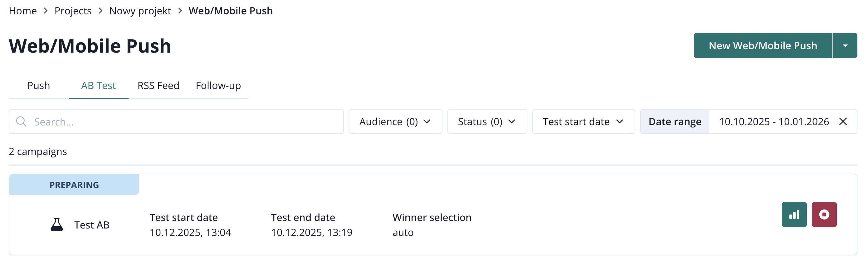The height and width of the screenshot is (259, 868).
Task: Navigate to Nowy projekt breadcrumb
Action: click(x=140, y=11)
